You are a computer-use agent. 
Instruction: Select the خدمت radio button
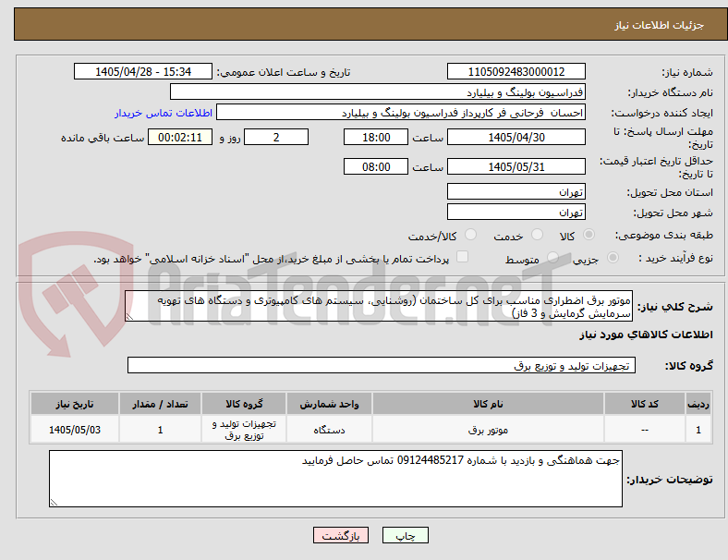[x=537, y=235]
